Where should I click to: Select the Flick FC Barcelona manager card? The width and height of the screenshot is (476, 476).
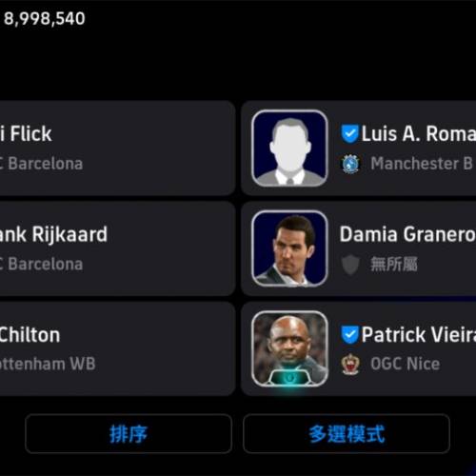click(x=117, y=149)
